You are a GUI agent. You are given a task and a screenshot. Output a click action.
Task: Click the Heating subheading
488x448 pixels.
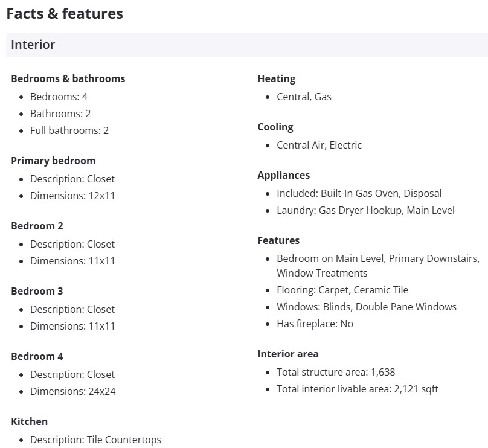point(276,78)
